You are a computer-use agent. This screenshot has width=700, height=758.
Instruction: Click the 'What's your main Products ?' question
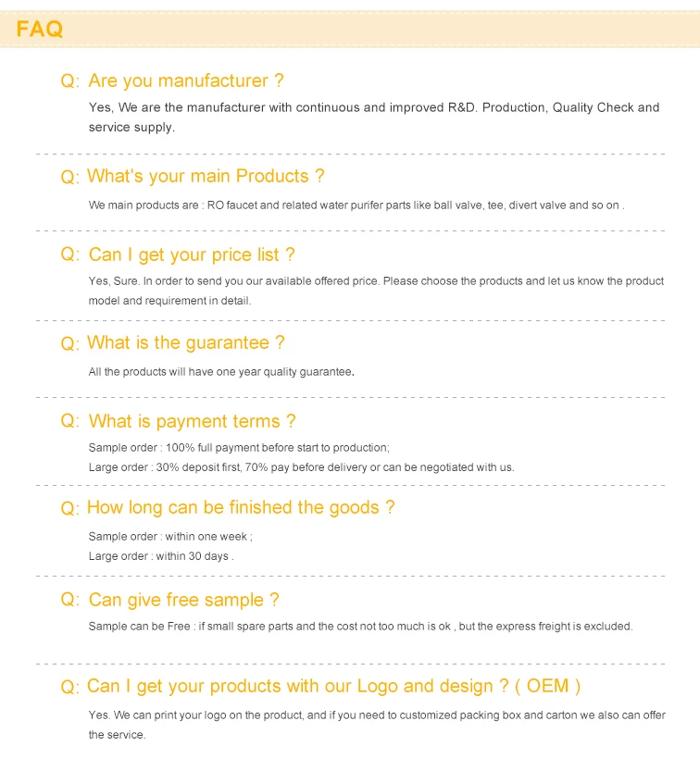tap(206, 176)
